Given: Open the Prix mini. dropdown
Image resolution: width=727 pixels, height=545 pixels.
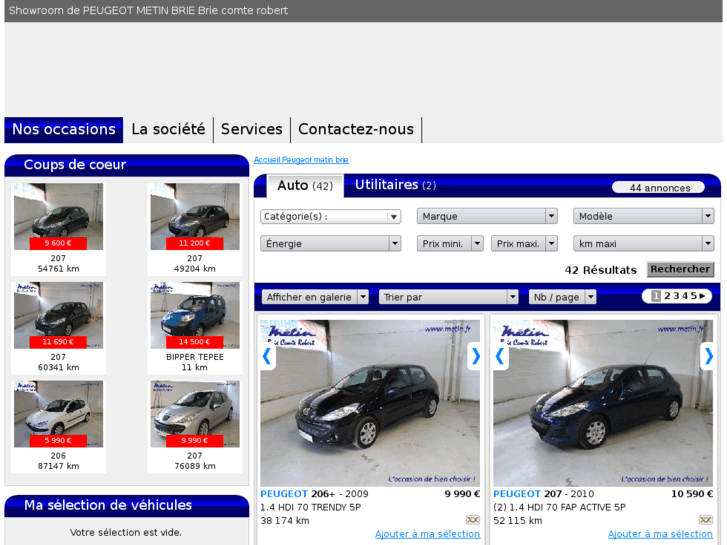Looking at the screenshot, I should [x=450, y=244].
